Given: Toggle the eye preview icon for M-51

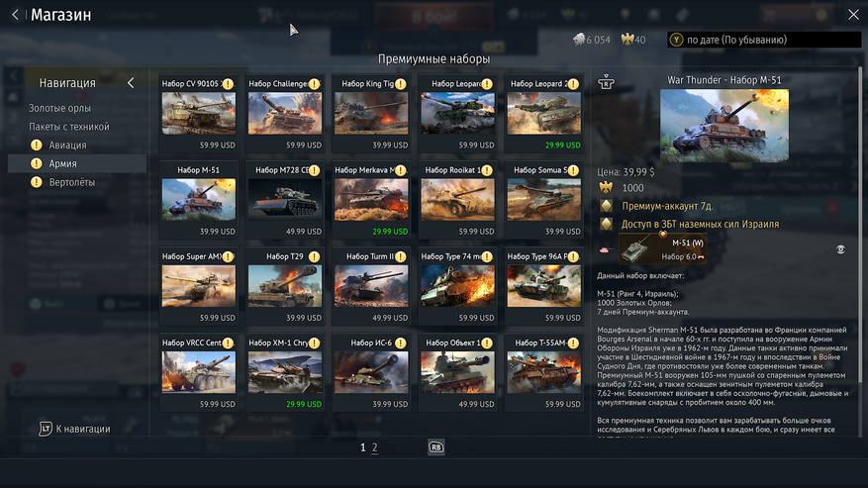Looking at the screenshot, I should tap(840, 249).
